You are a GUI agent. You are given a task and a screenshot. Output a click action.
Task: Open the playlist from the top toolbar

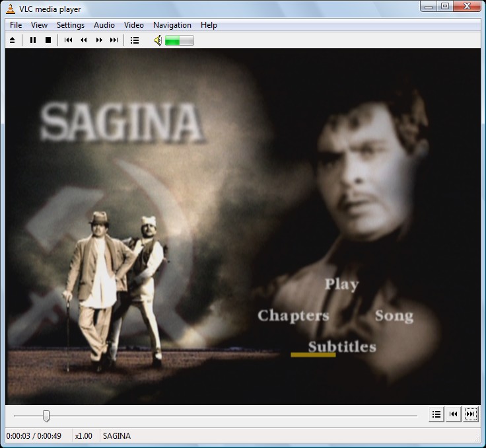click(x=135, y=40)
